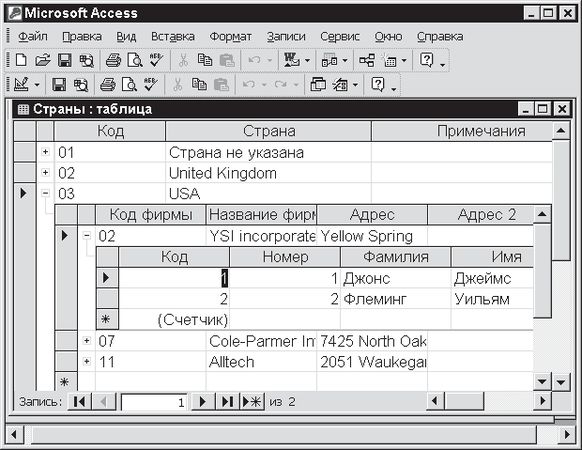The image size is (582, 450).
Task: Click the Save icon in the second toolbar
Action: [x=59, y=84]
